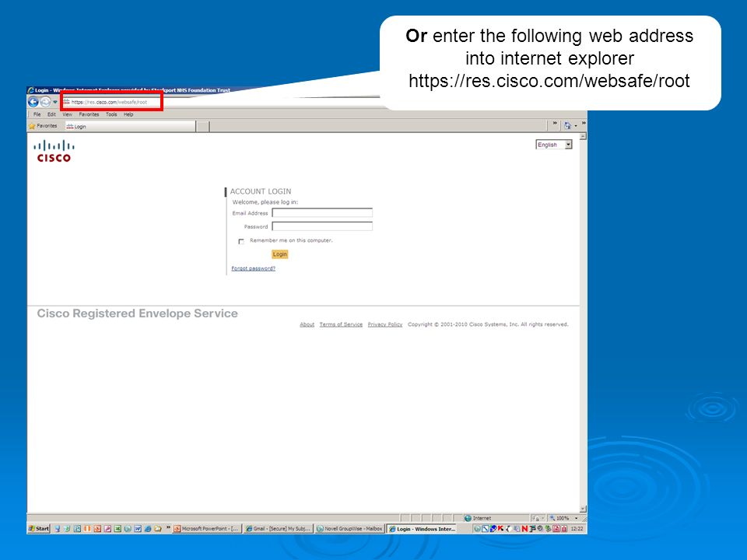Click the scrollbar down arrow
Image resolution: width=747 pixels, height=560 pixels.
pos(583,509)
